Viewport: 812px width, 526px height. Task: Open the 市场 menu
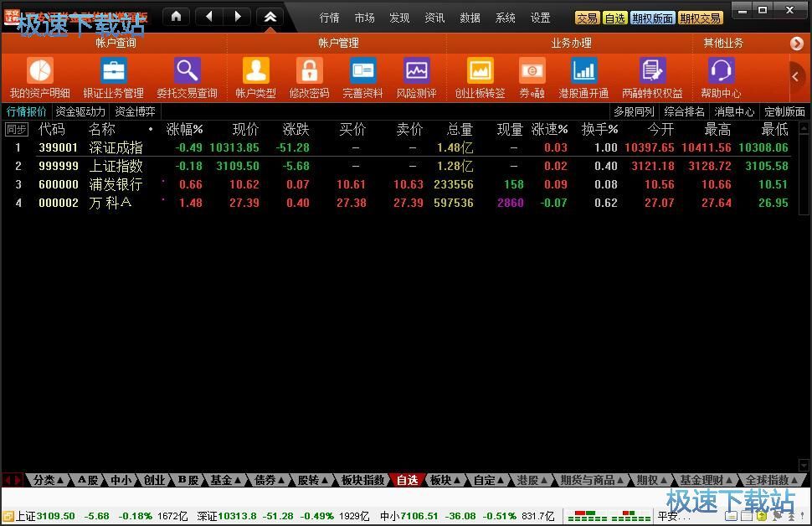[365, 18]
